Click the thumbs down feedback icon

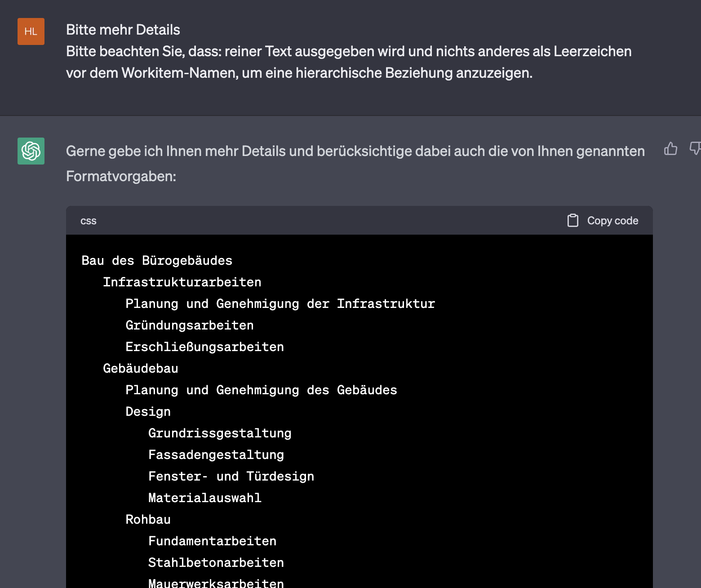pos(695,149)
